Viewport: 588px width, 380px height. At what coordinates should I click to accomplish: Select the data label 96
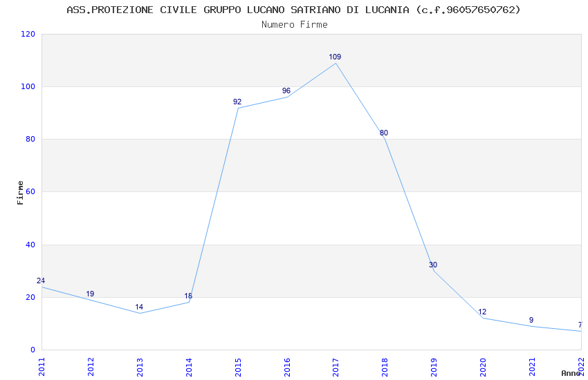click(x=286, y=91)
